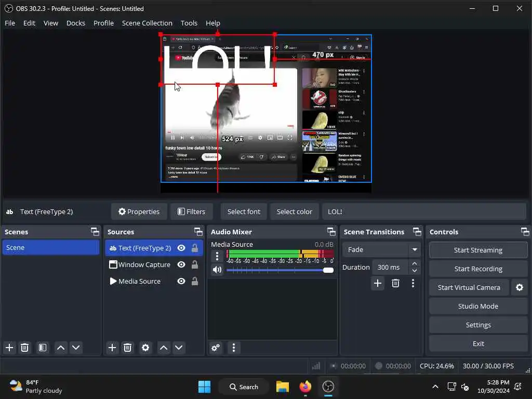Move source up arrow in Sources dock
The height and width of the screenshot is (399, 532).
(x=164, y=348)
